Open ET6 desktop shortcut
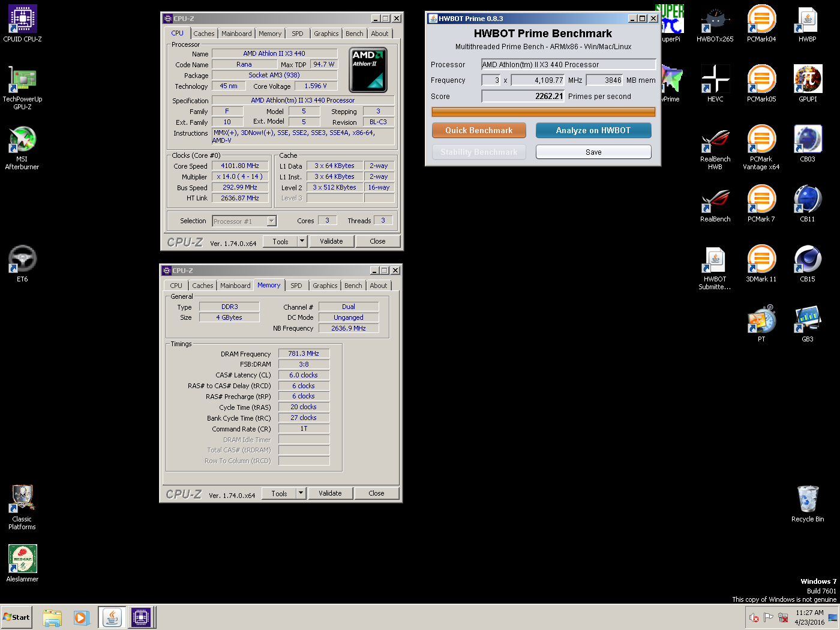 (22, 263)
